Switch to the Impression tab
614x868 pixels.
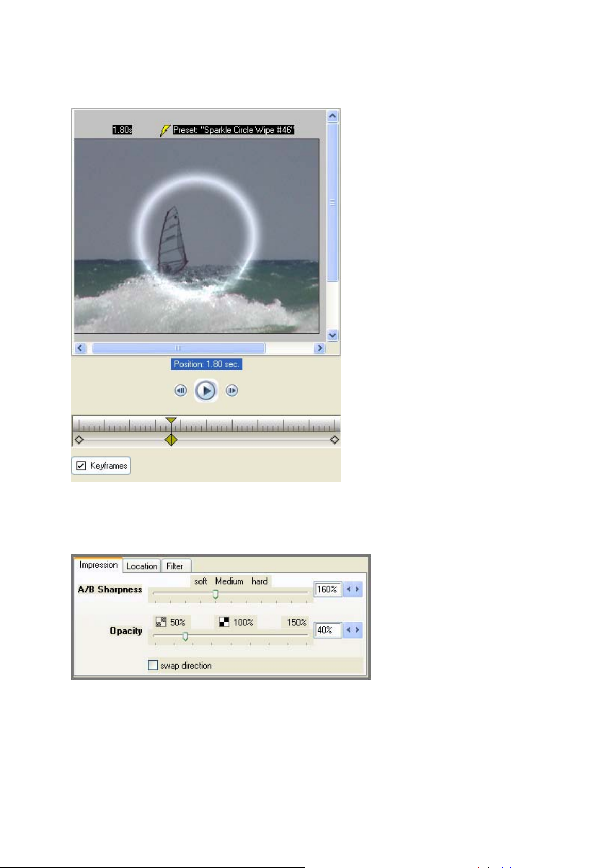[98, 565]
